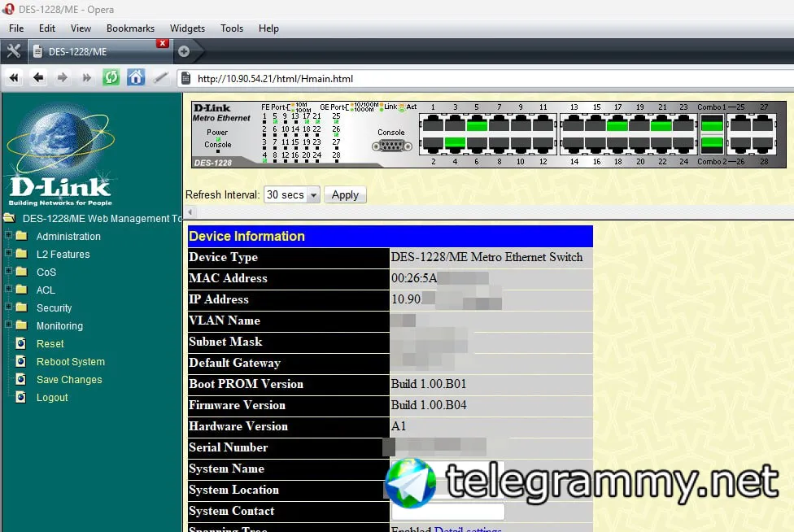Viewport: 794px width, 532px height.
Task: Select port 1 on switch panel
Action: click(433, 123)
